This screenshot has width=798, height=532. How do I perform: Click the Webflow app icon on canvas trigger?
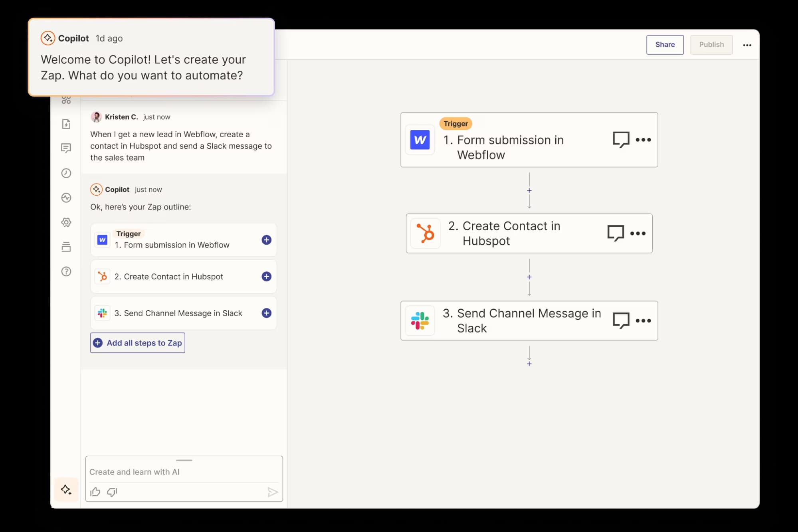pos(420,140)
